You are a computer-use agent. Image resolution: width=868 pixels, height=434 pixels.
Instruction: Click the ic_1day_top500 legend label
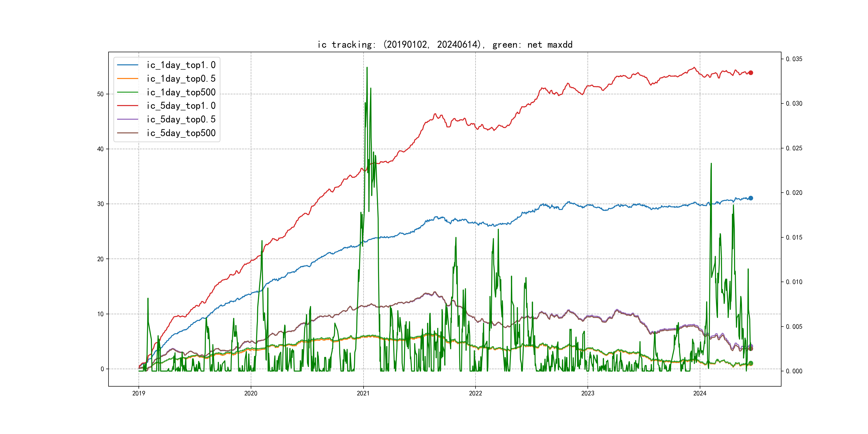pos(181,92)
